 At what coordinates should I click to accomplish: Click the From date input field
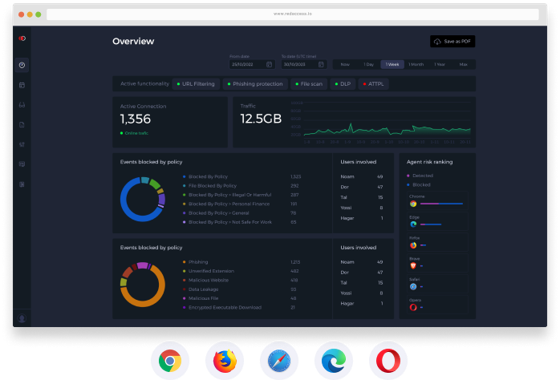point(251,64)
